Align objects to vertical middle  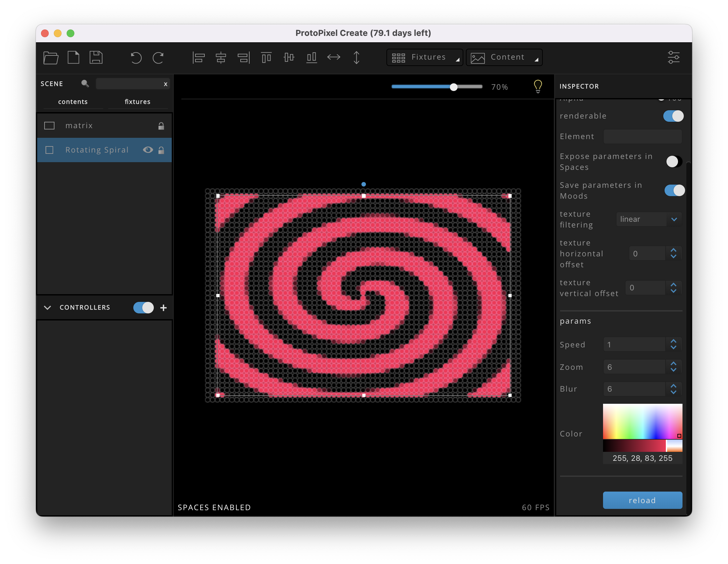289,58
